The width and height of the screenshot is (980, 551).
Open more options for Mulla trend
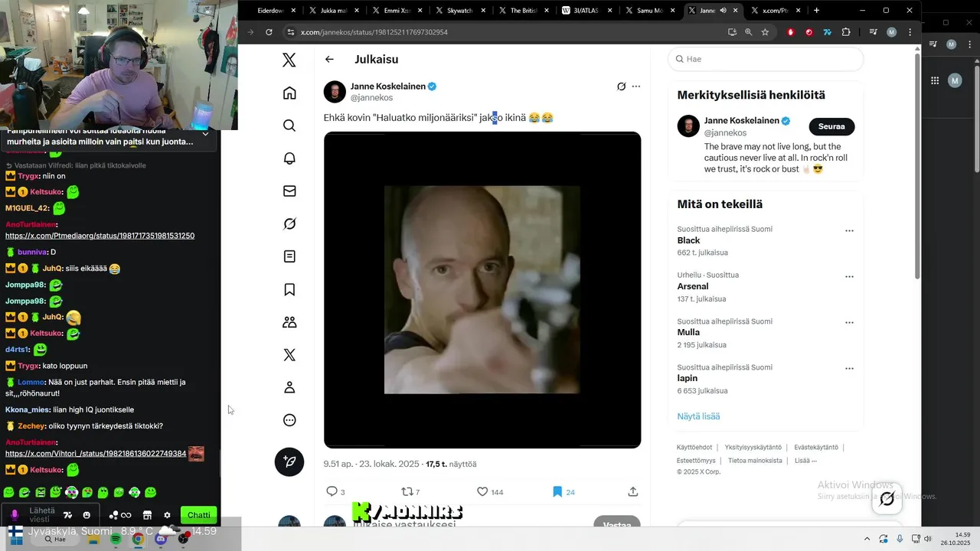[849, 322]
